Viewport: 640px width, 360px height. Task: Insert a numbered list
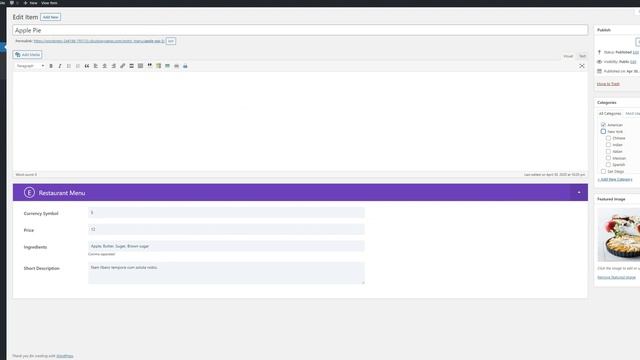[x=78, y=66]
